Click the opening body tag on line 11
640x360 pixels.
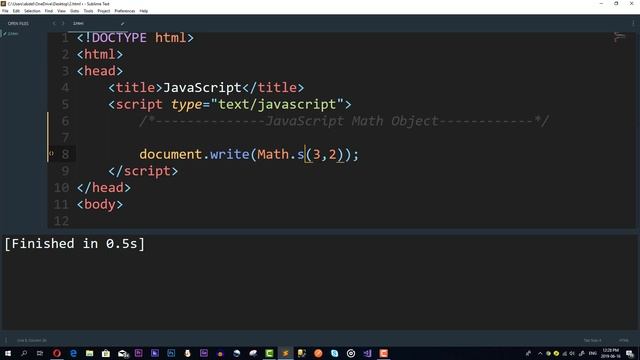(x=100, y=204)
